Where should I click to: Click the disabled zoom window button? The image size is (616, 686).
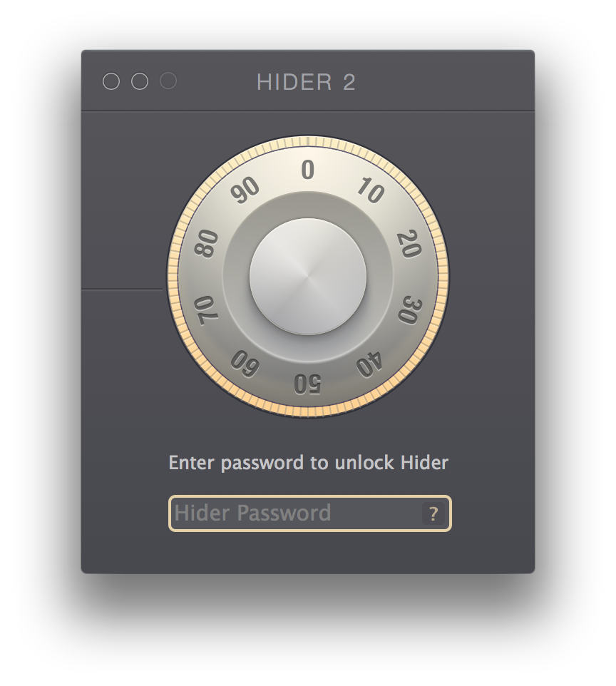(x=168, y=81)
